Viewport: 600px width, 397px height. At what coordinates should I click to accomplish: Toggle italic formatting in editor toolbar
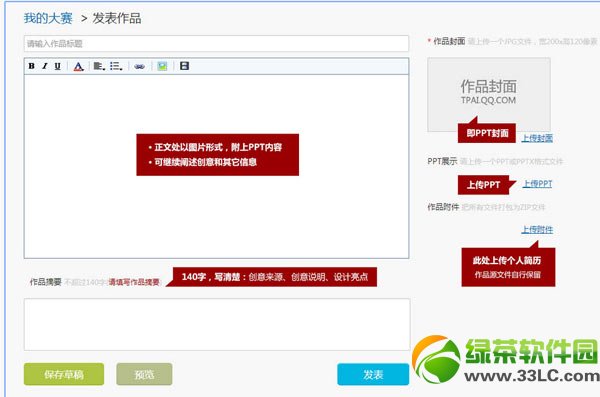pyautogui.click(x=45, y=66)
